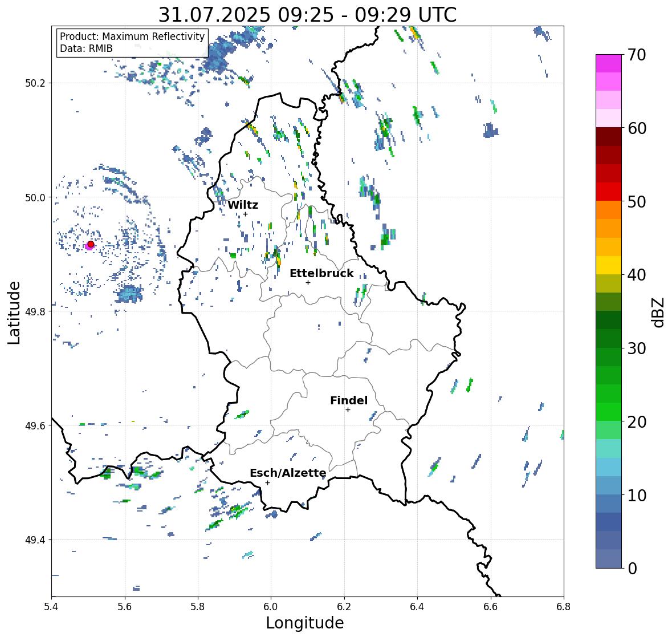Click the colorbar tick value 20
The image size is (672, 637).
pos(637,422)
